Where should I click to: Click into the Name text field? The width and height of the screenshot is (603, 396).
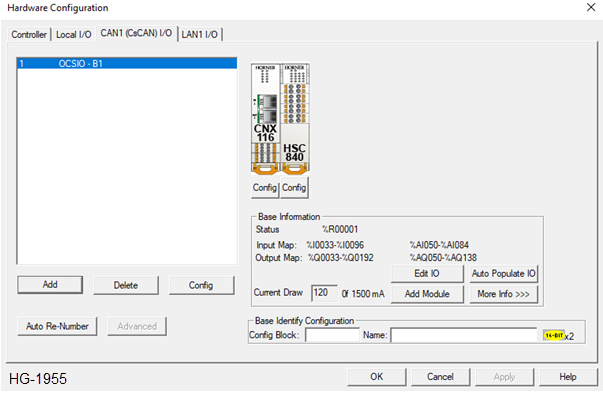tap(464, 335)
